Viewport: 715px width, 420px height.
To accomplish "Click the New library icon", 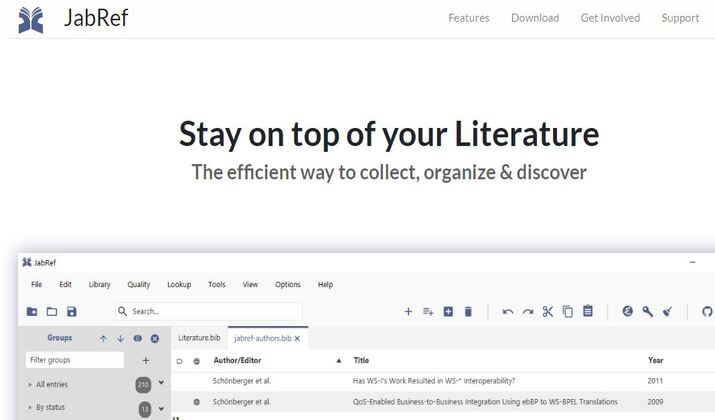I will 32,311.
